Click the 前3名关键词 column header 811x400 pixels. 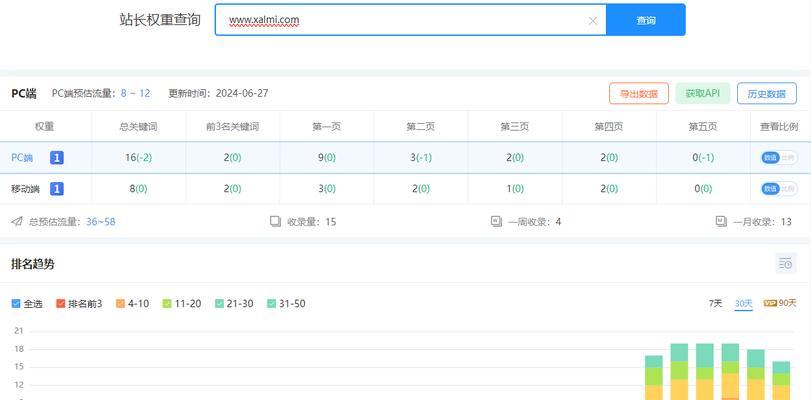coord(232,126)
